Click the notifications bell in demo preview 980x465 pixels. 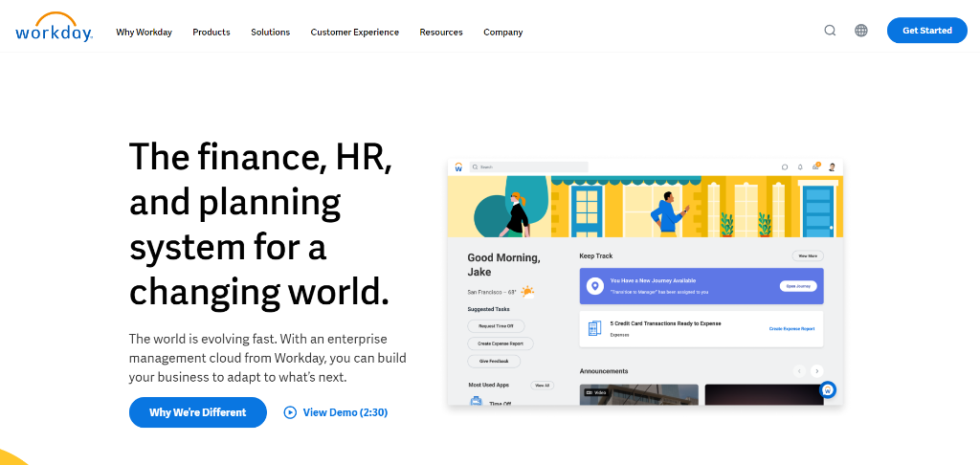click(x=800, y=167)
